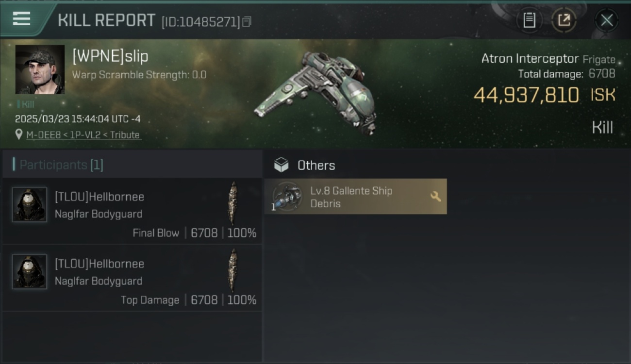The image size is (631, 364).
Task: Select the Lv.8 Gallente Ship Debris entry
Action: [356, 197]
